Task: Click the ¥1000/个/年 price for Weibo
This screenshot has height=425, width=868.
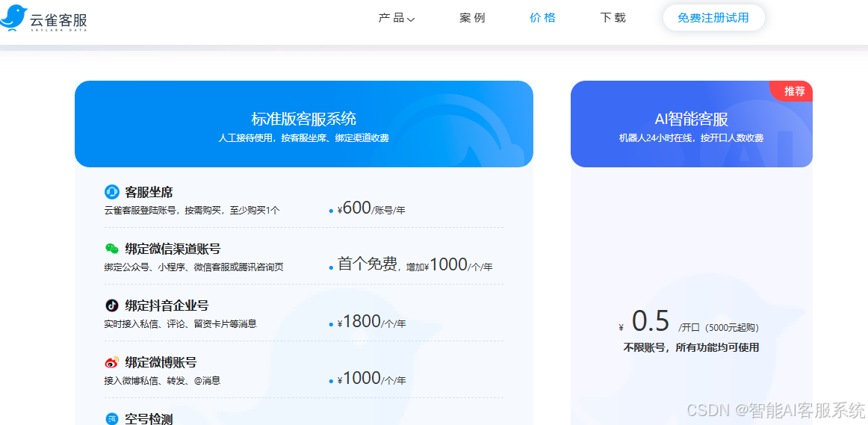Action: 371,379
